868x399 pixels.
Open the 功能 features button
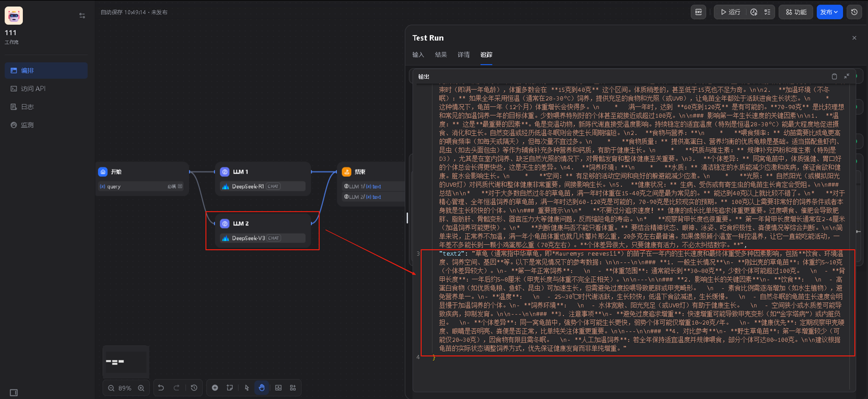(x=795, y=12)
